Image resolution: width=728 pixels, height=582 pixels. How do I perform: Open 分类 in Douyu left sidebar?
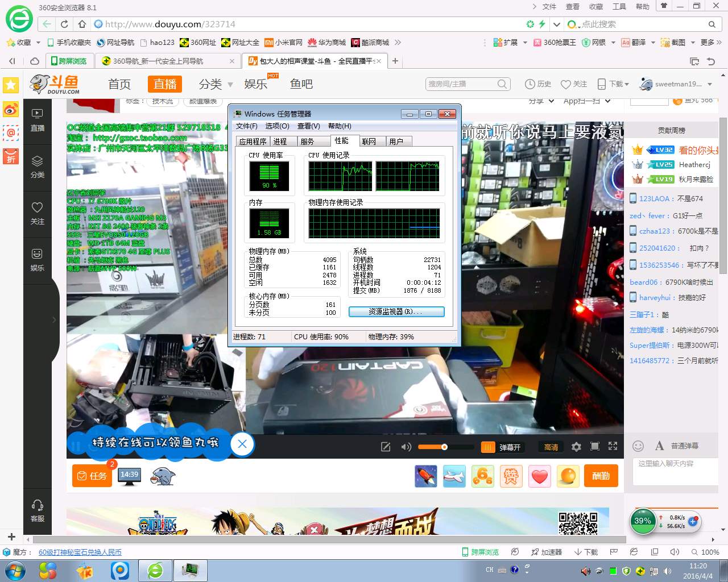[38, 167]
